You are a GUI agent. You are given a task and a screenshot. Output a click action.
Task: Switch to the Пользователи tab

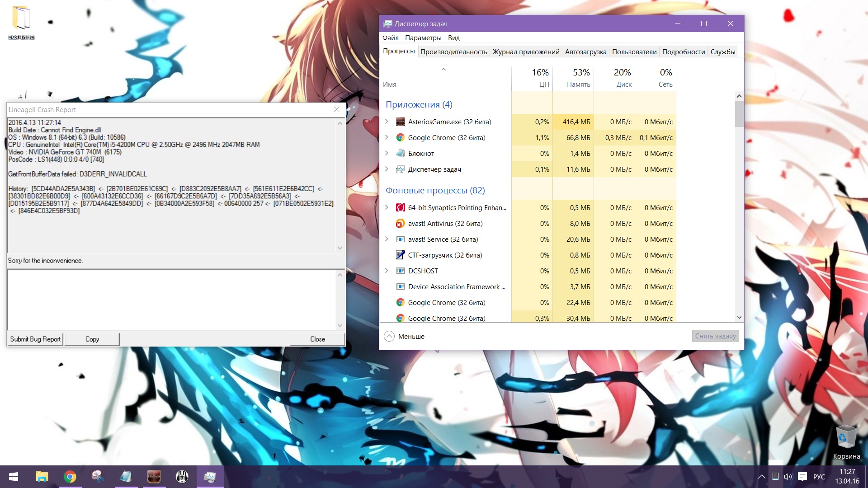(x=634, y=52)
